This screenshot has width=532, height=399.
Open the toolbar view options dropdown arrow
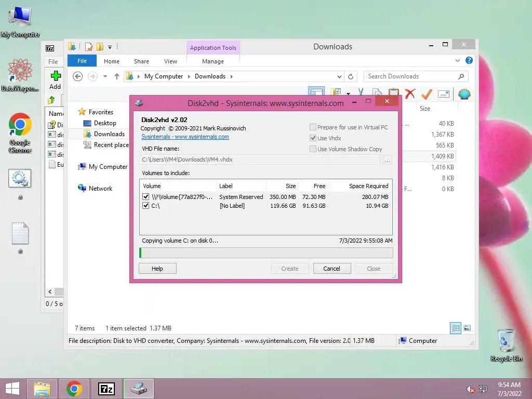[x=349, y=94]
